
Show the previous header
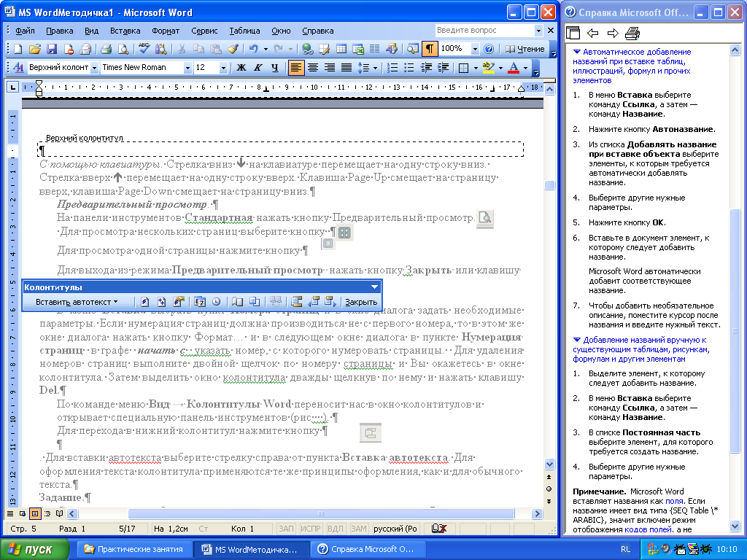[314, 301]
